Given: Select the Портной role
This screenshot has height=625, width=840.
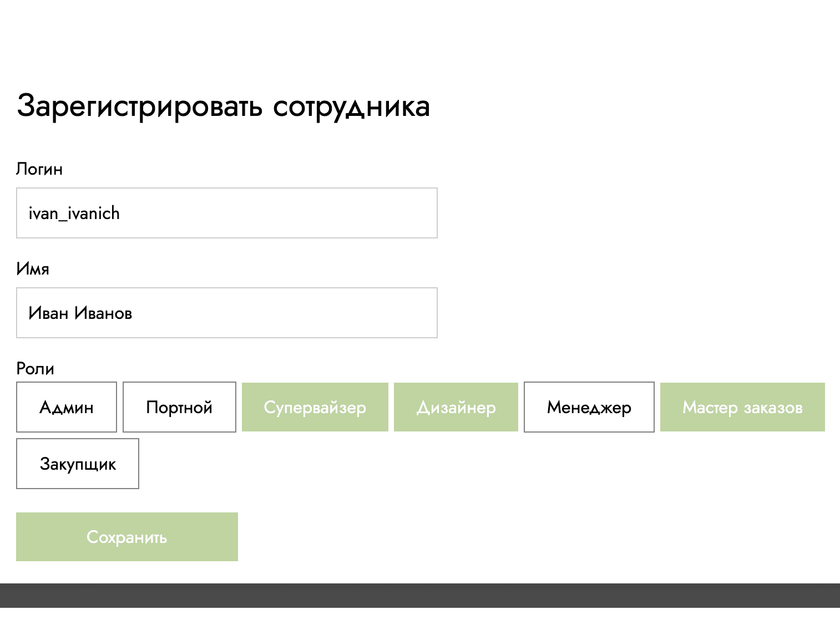Looking at the screenshot, I should pyautogui.click(x=179, y=407).
